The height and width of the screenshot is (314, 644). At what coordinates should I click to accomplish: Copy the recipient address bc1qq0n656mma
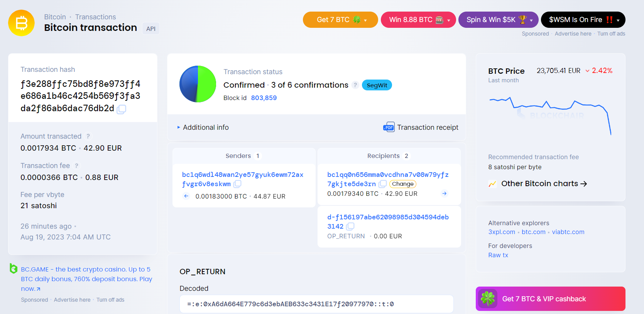382,184
